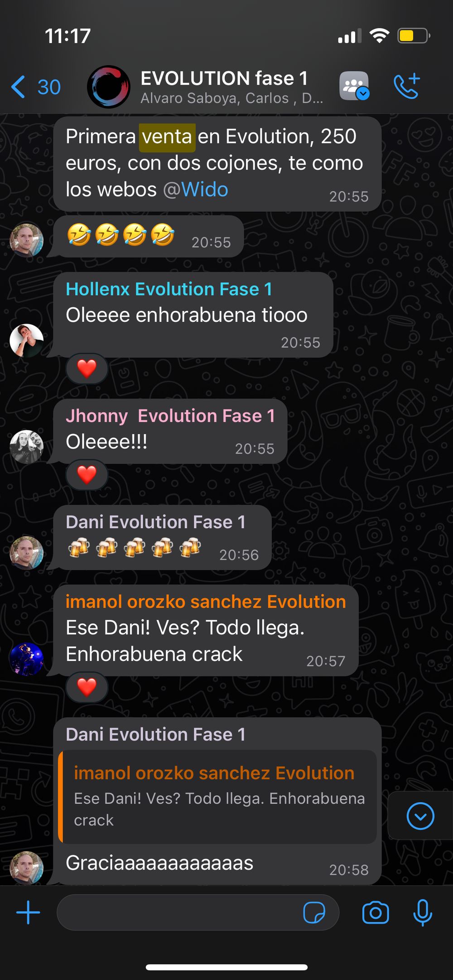Jump to latest messages with down chevron
This screenshot has height=980, width=453.
point(420,816)
